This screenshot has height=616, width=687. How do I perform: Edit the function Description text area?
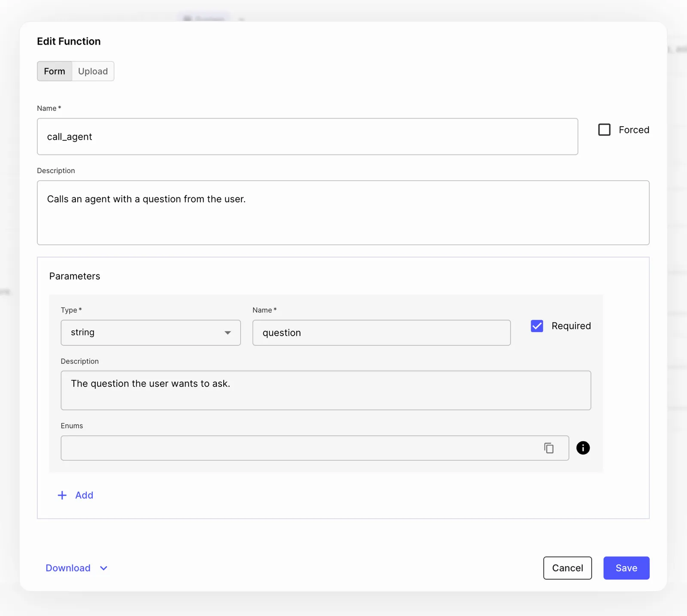click(343, 213)
